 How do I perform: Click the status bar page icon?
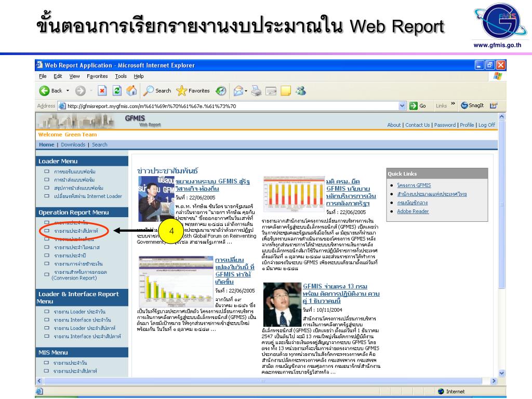pyautogui.click(x=39, y=392)
